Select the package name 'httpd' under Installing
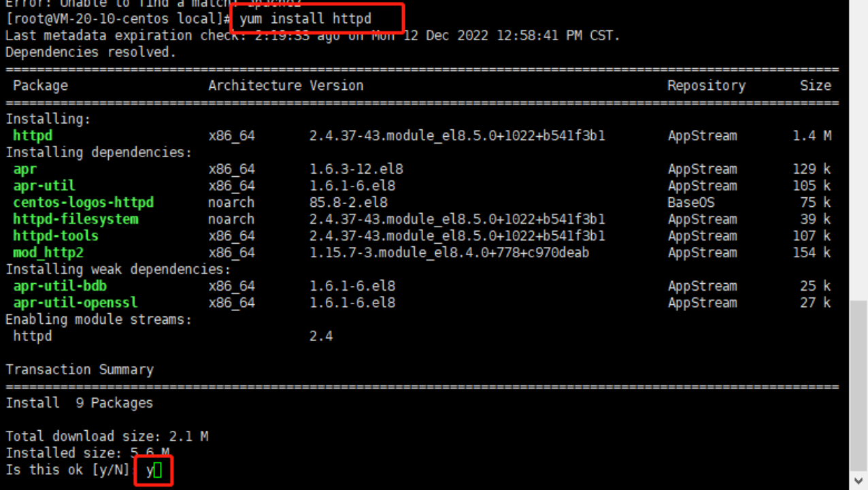Screen dimensions: 868x490 tap(33, 136)
